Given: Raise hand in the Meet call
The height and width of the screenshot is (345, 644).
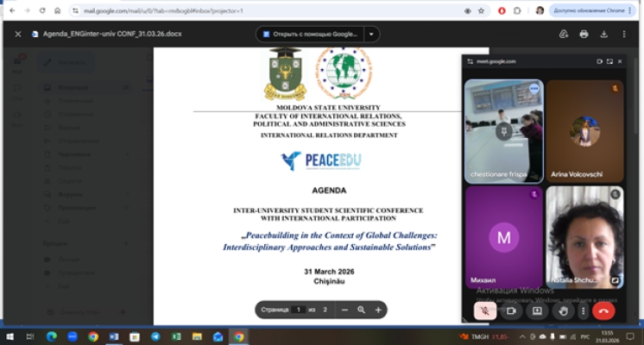Looking at the screenshot, I should pos(564,310).
